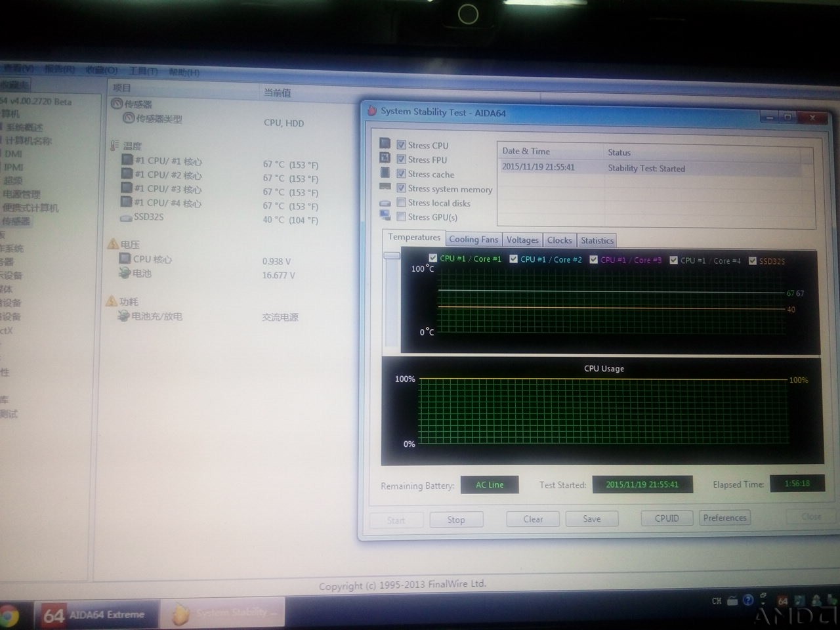This screenshot has height=630, width=840.
Task: Click the chip icon next to CPU 核心
Action: [125, 259]
